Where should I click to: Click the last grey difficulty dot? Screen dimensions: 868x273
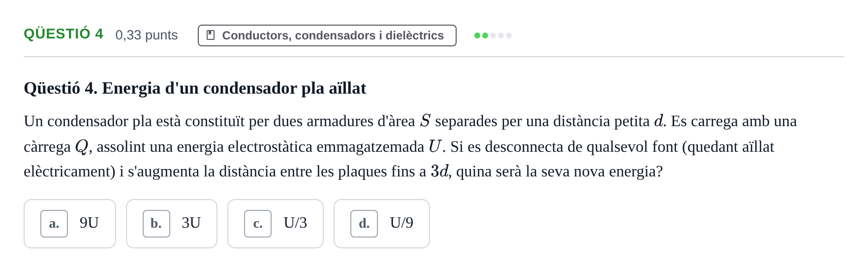(509, 35)
